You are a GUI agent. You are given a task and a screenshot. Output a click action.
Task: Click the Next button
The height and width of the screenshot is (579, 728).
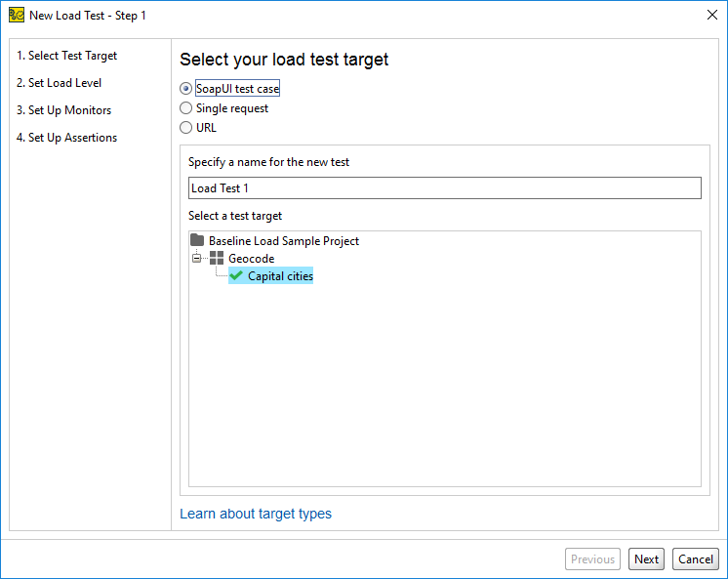646,559
